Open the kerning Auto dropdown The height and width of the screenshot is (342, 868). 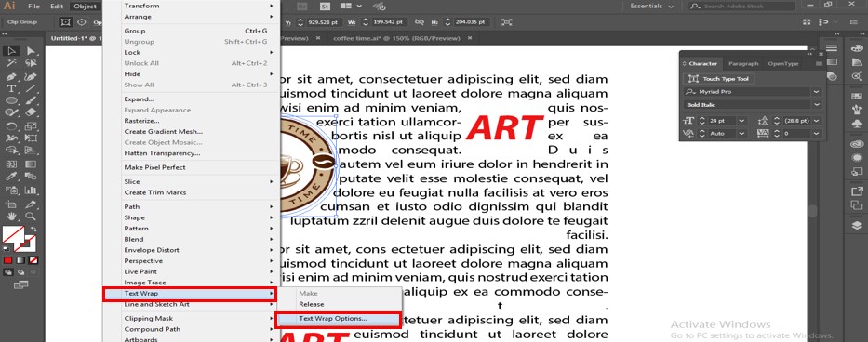pos(741,134)
